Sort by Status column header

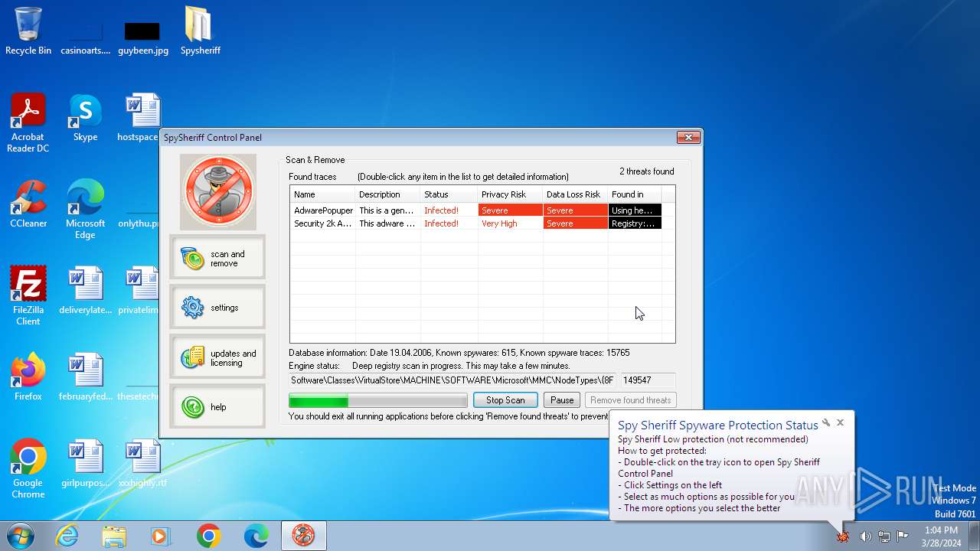point(449,194)
